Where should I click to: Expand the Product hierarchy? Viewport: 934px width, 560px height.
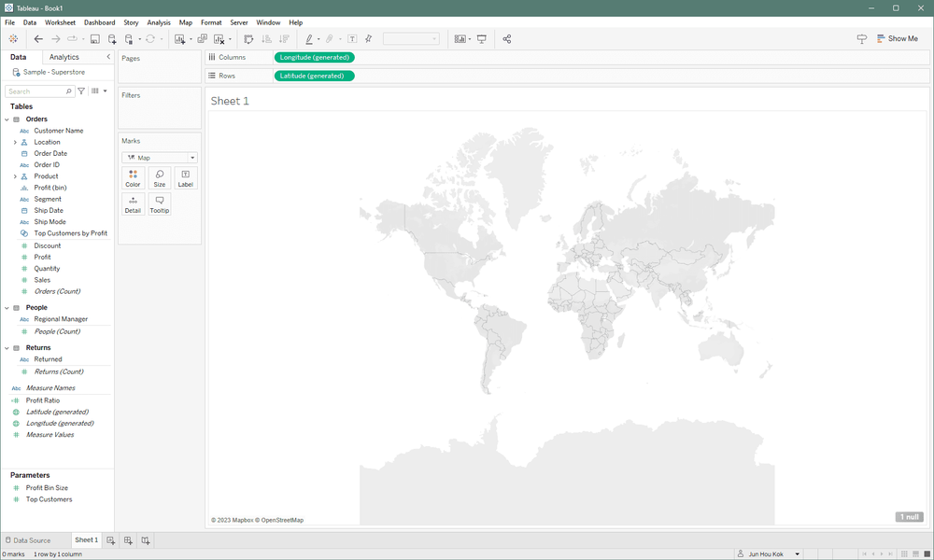[15, 176]
